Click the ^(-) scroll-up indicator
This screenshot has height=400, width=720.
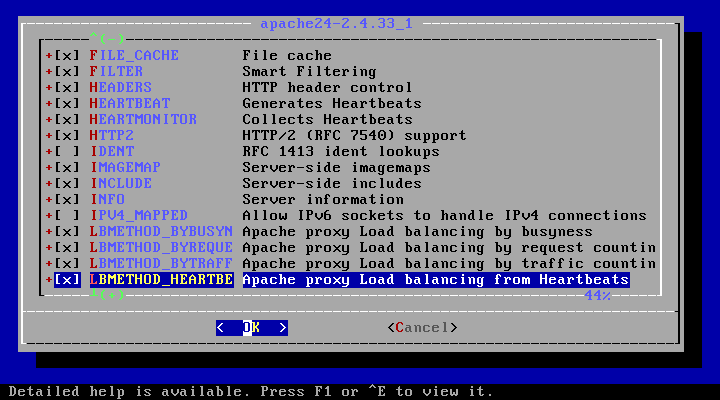(107, 38)
